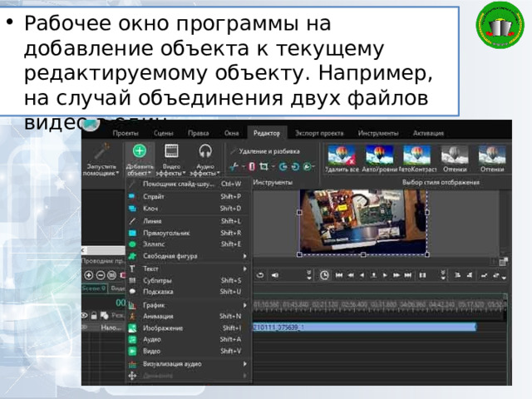Viewport: 532px width, 399px height.
Task: Apply the АвтоКонтраст quick style
Action: [417, 159]
